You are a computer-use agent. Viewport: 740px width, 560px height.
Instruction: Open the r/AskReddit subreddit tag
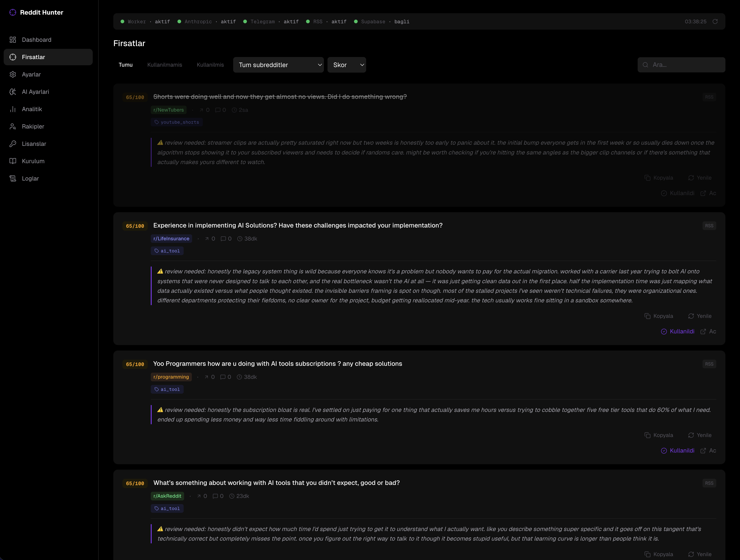(167, 496)
